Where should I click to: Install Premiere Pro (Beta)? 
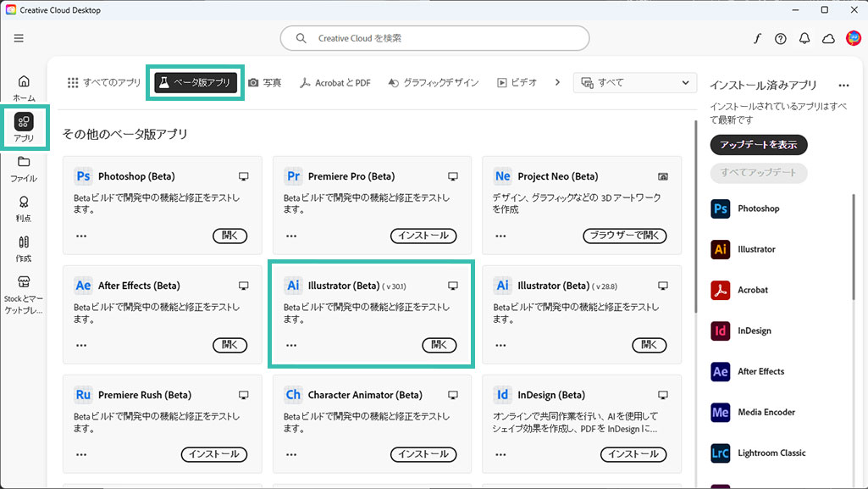(x=423, y=236)
